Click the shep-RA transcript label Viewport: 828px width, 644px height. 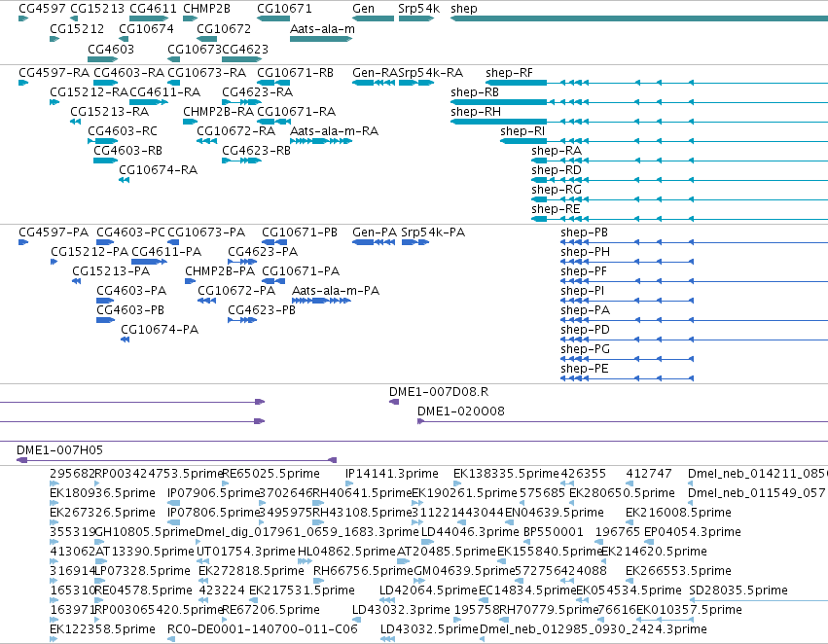557,151
